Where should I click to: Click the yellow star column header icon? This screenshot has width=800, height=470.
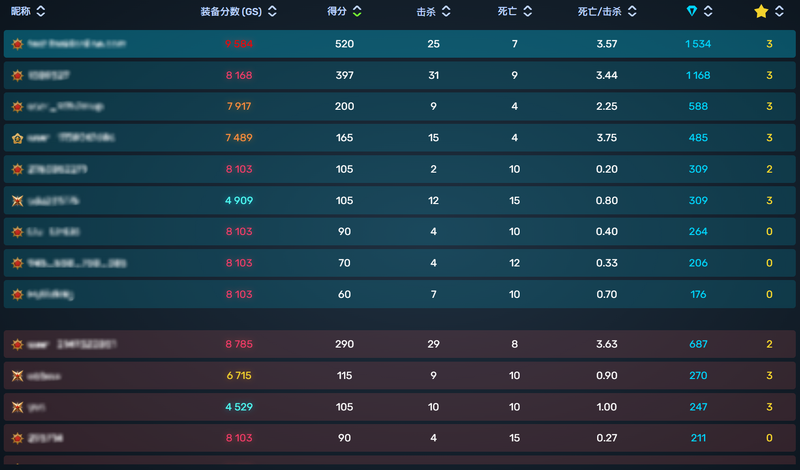click(761, 11)
